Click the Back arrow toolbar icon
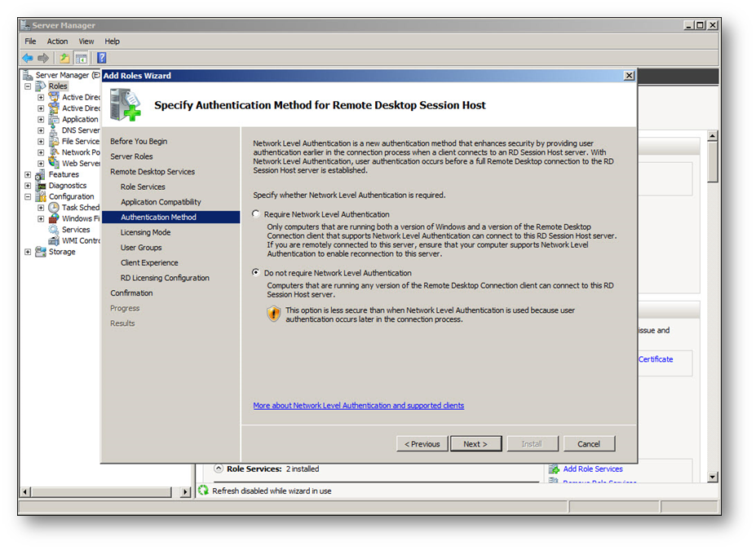Image resolution: width=756 pixels, height=550 pixels. 28,58
